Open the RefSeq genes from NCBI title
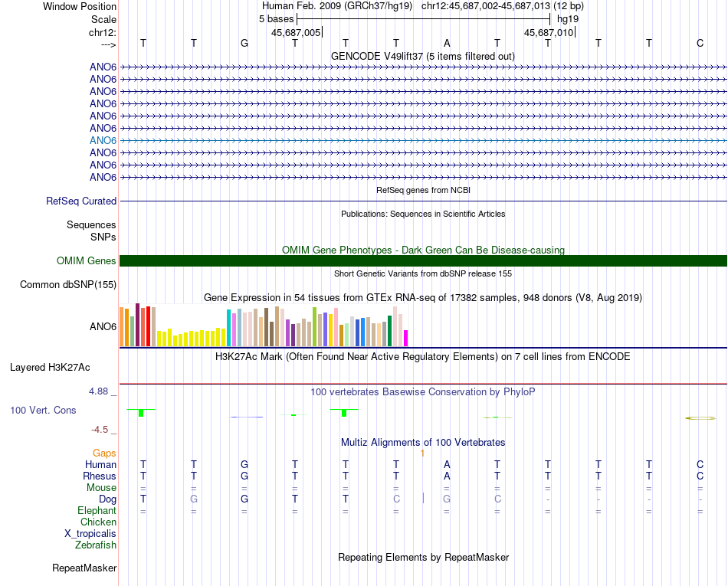This screenshot has width=728, height=586. pos(423,190)
